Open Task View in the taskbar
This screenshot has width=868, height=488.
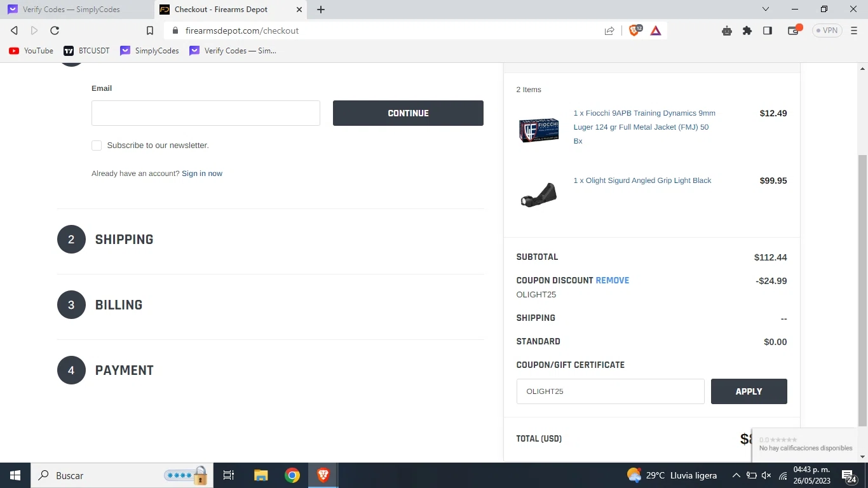coord(229,475)
